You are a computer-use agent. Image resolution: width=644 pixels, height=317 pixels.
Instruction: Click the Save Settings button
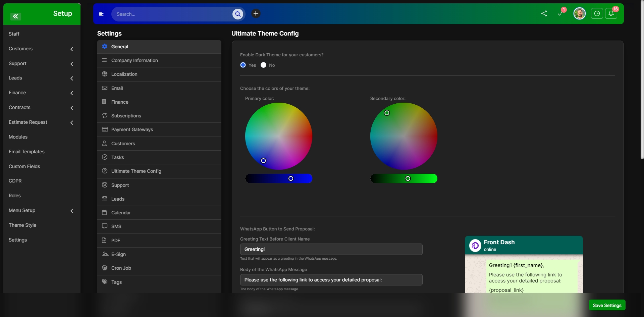click(607, 305)
